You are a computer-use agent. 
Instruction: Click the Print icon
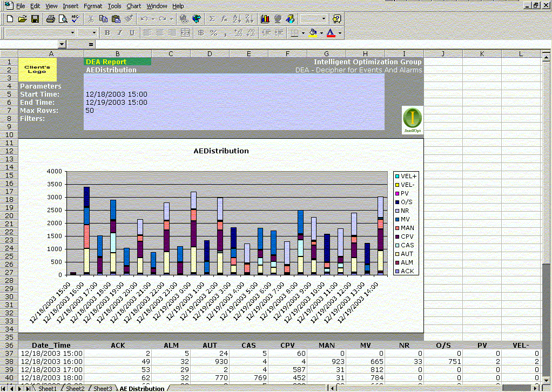(50, 19)
